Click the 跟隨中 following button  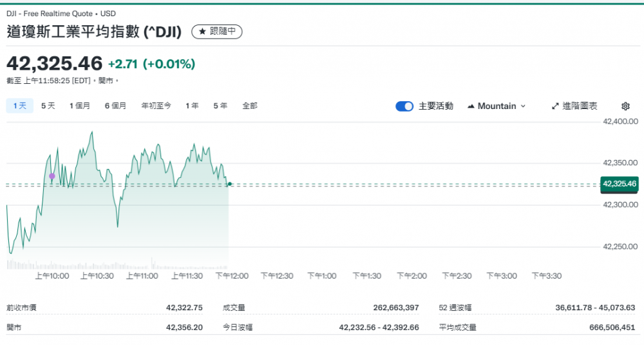pos(217,31)
